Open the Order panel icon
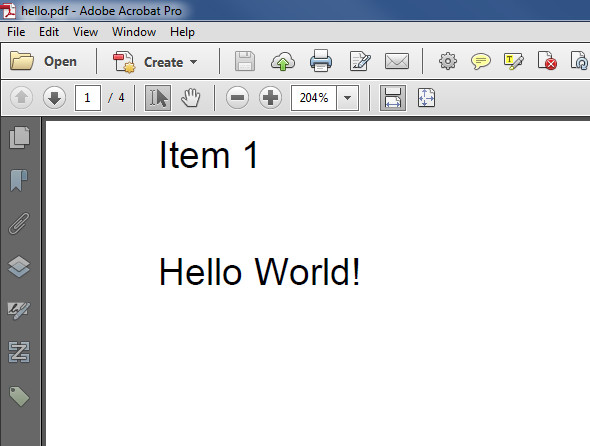Image resolution: width=590 pixels, height=446 pixels. pyautogui.click(x=19, y=352)
